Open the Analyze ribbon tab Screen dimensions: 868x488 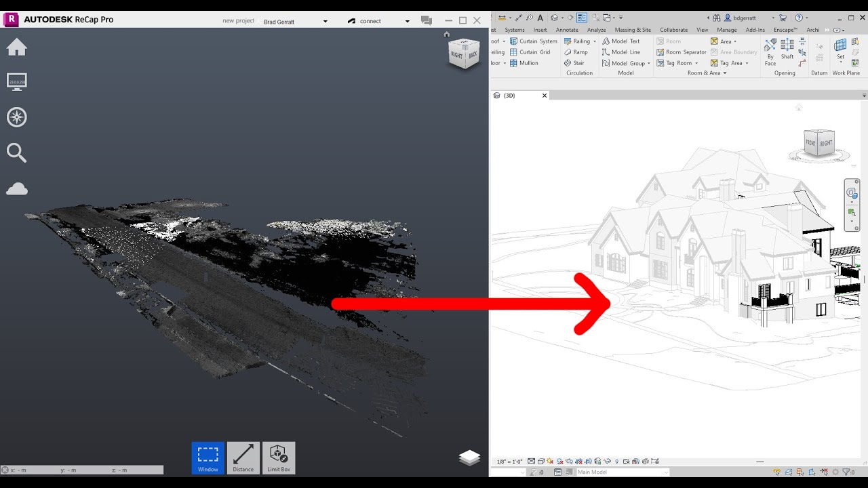pos(597,30)
